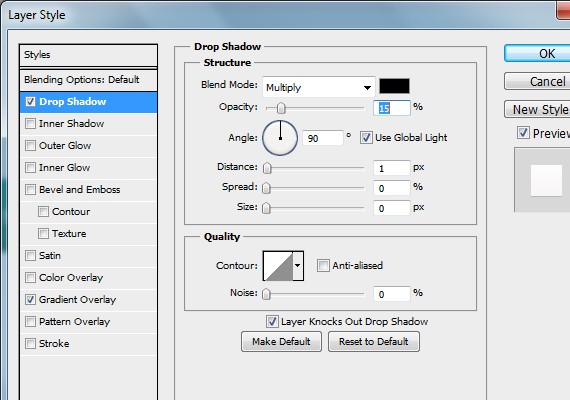Click the Angle degree input field

322,138
